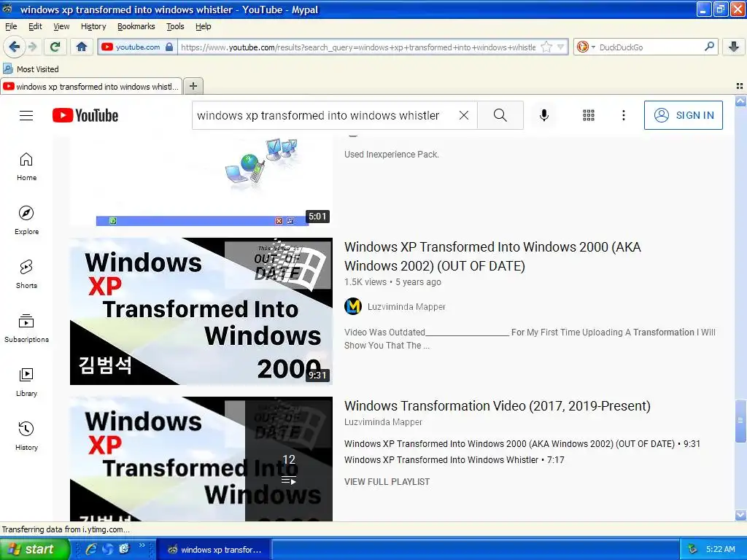Viewport: 747px width, 560px height.
Task: Show all tabs list button
Action: [740, 86]
